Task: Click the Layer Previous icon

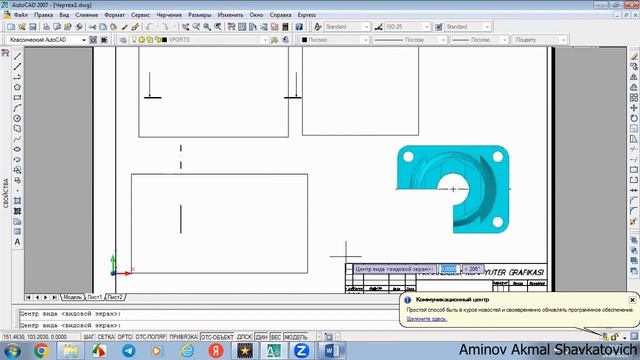Action: click(286, 40)
